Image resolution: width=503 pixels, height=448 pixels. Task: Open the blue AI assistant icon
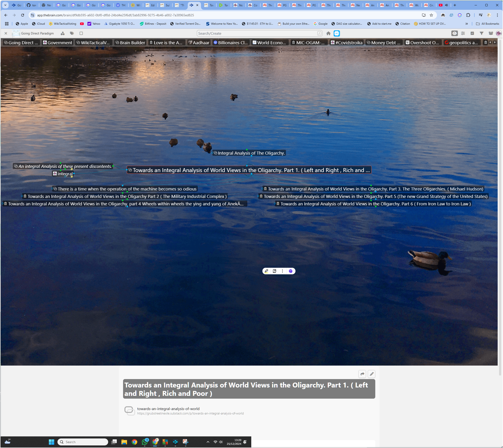(337, 33)
